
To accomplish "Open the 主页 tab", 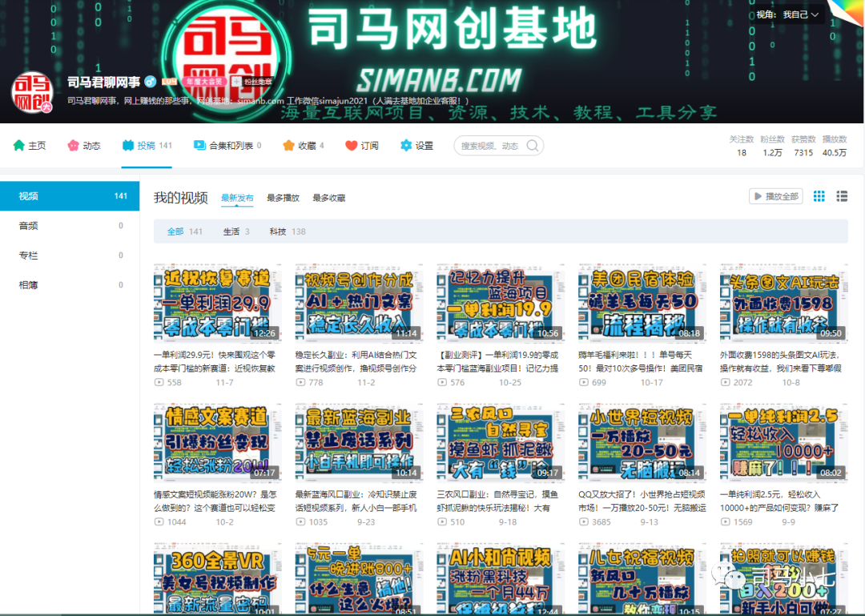I will [x=30, y=146].
